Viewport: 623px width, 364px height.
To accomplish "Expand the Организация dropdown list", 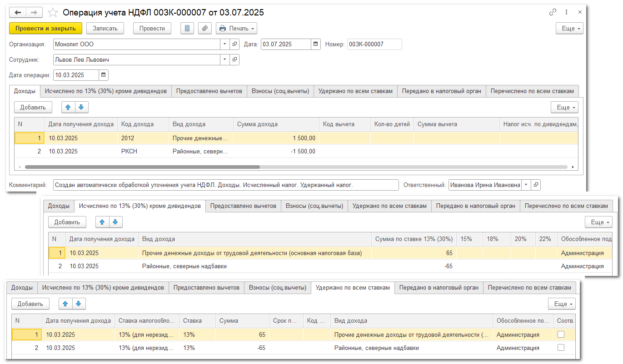I will 224,44.
